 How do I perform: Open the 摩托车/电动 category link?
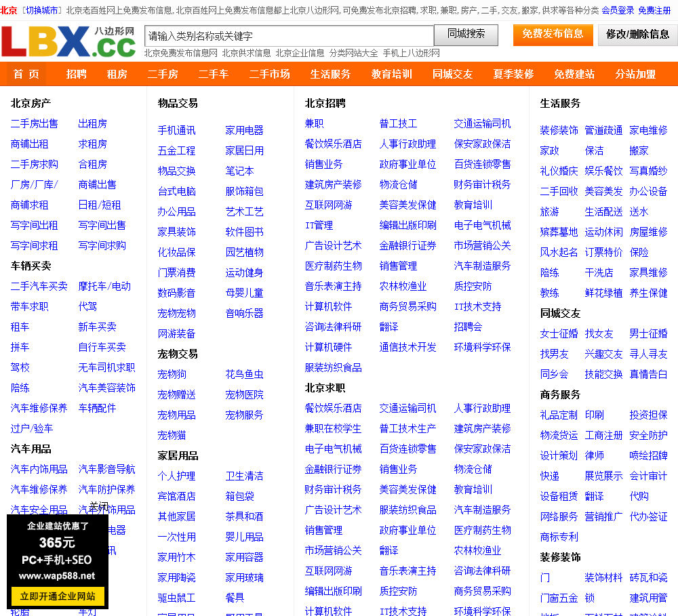pyautogui.click(x=104, y=286)
